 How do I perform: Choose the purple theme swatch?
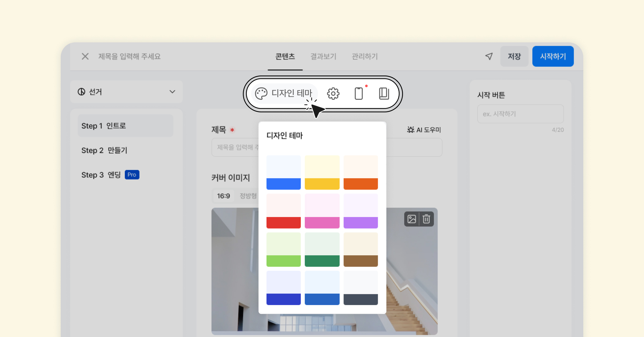[x=361, y=211]
